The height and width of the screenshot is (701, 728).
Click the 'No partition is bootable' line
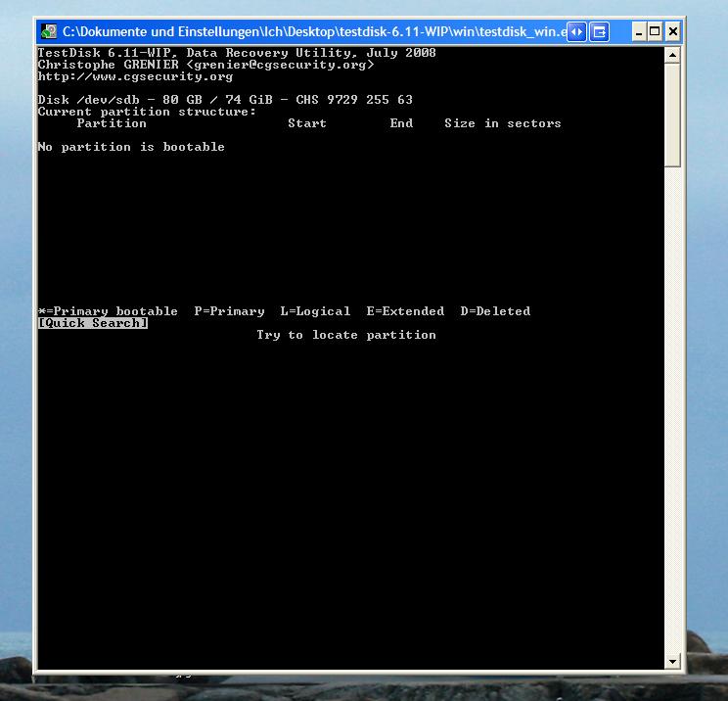[x=131, y=147]
